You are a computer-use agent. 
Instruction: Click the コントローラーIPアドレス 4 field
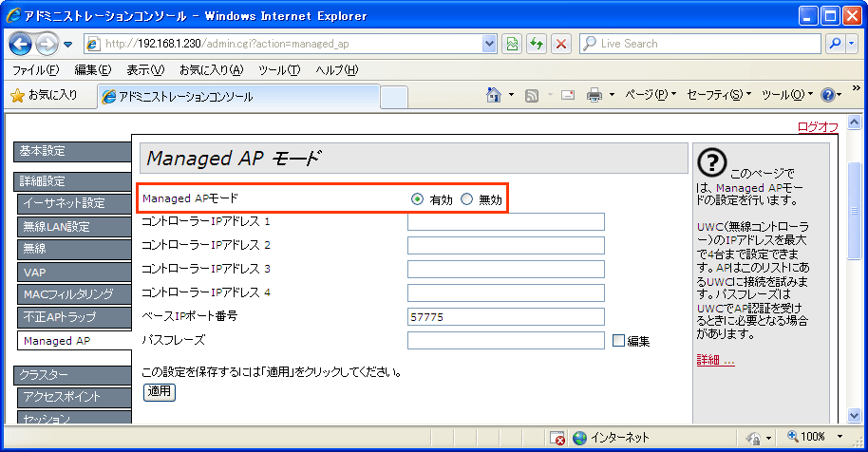[x=506, y=293]
